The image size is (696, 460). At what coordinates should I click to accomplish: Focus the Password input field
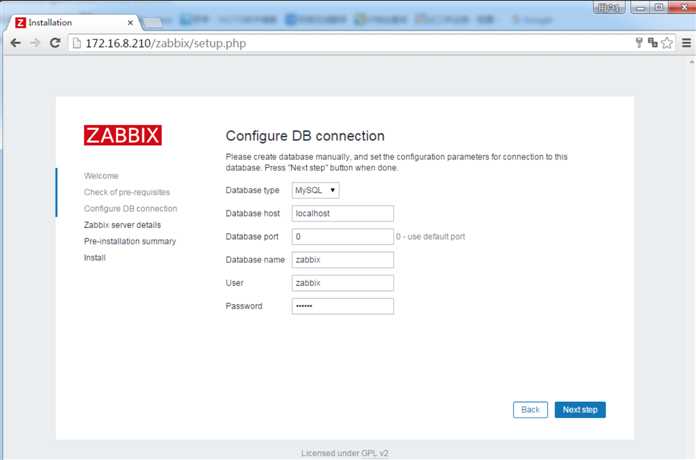343,306
